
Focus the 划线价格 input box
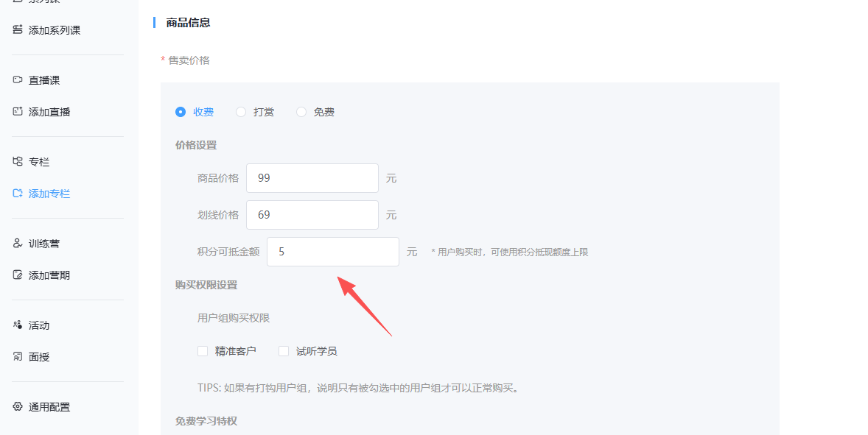[x=312, y=215]
